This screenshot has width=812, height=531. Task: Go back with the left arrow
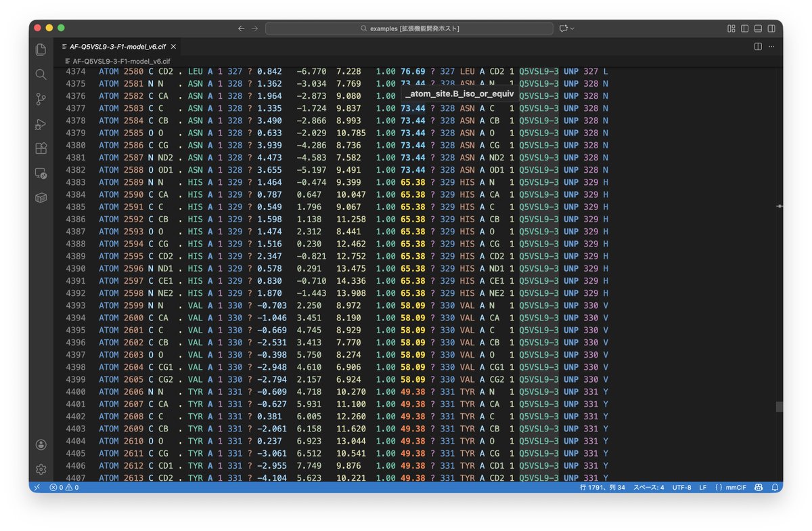point(241,28)
